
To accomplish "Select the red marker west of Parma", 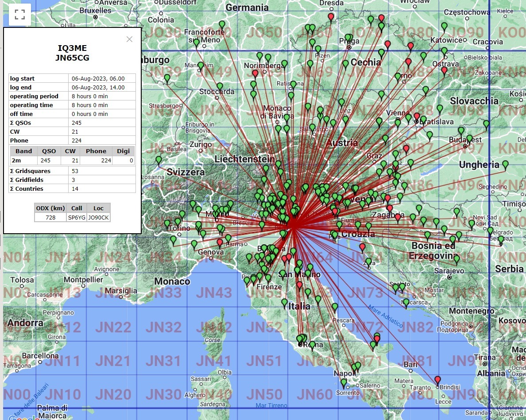I will (x=220, y=243).
